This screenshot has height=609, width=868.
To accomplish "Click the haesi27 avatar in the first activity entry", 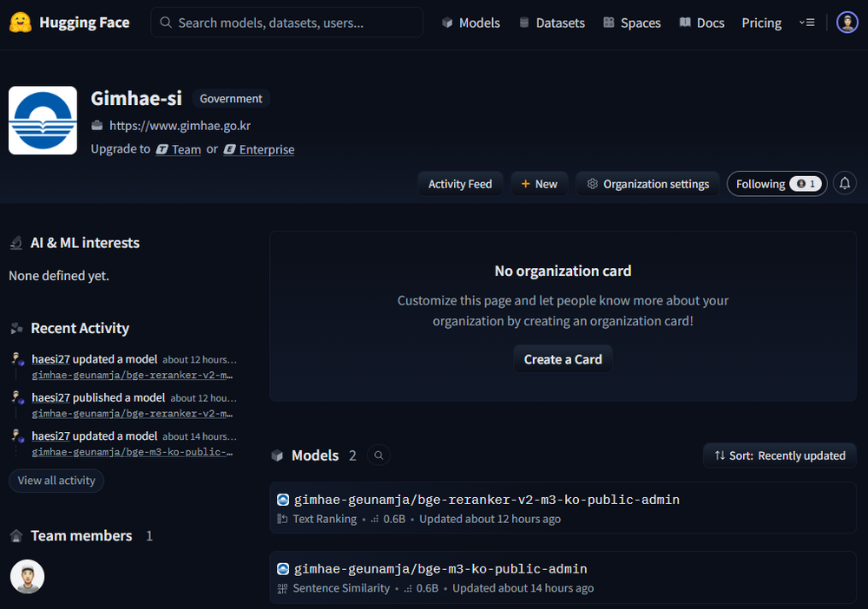I will pyautogui.click(x=17, y=359).
